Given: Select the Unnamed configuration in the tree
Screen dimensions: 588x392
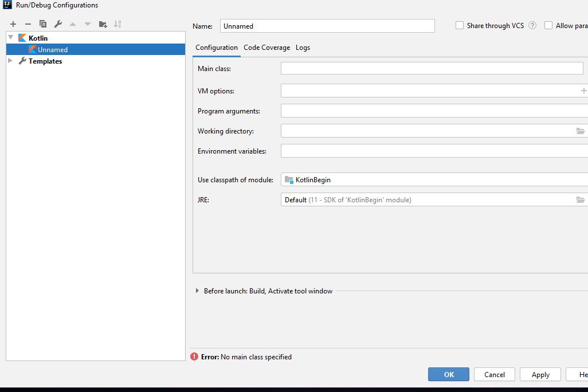Looking at the screenshot, I should [x=96, y=49].
